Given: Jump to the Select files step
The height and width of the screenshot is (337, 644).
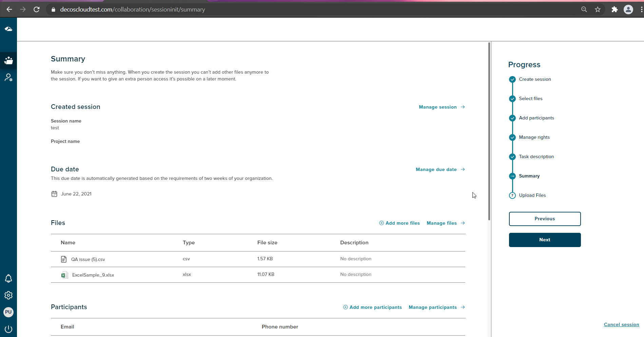Looking at the screenshot, I should point(531,99).
